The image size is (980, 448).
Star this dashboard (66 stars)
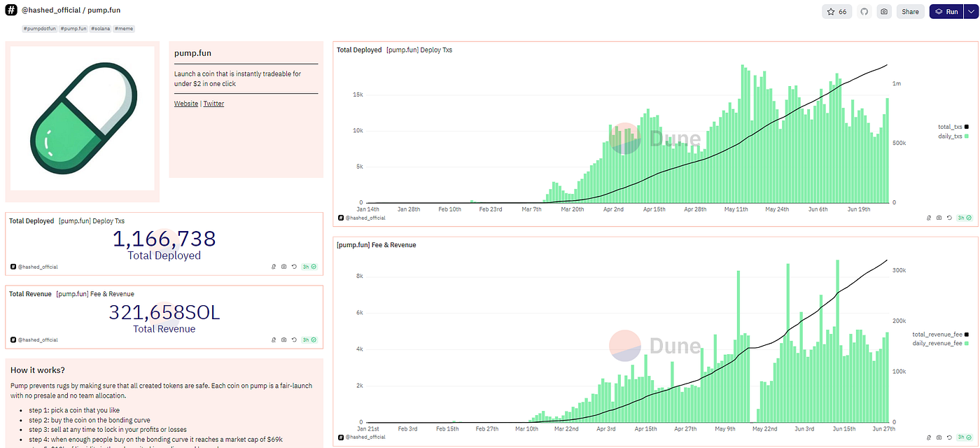point(837,12)
